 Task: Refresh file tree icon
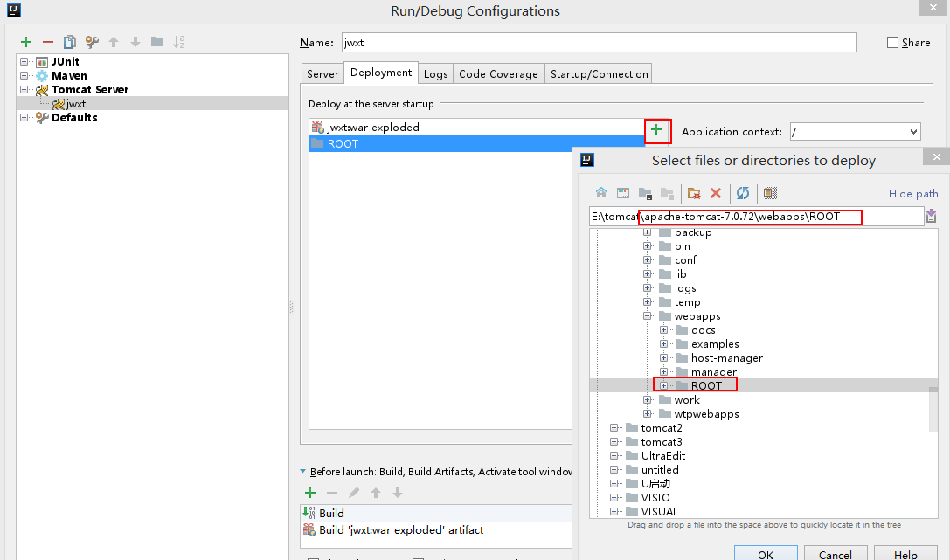point(743,193)
